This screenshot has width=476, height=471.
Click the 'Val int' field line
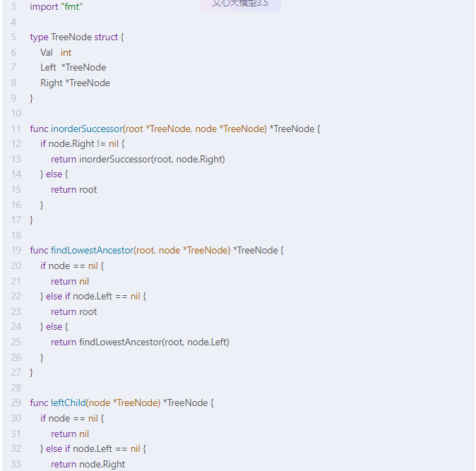tap(56, 52)
